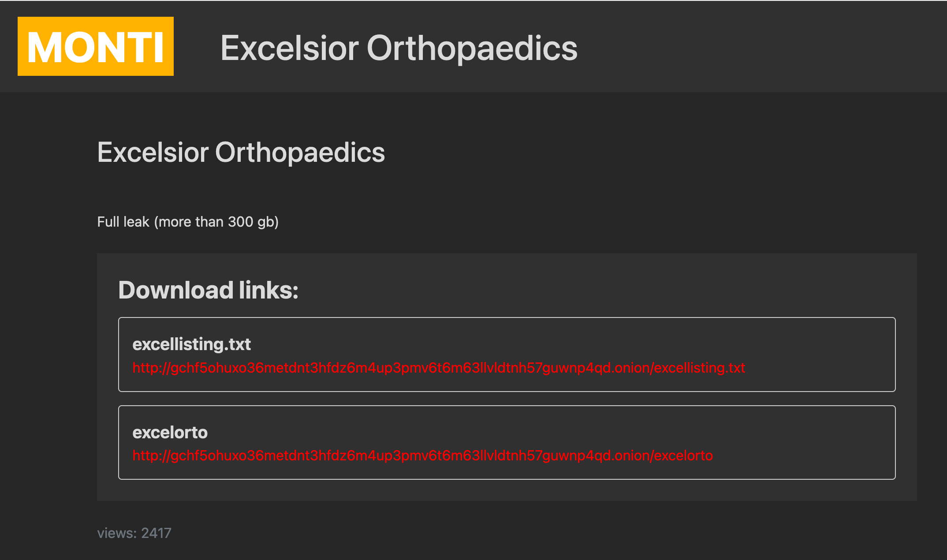Select the Full leak description text

coord(188,222)
